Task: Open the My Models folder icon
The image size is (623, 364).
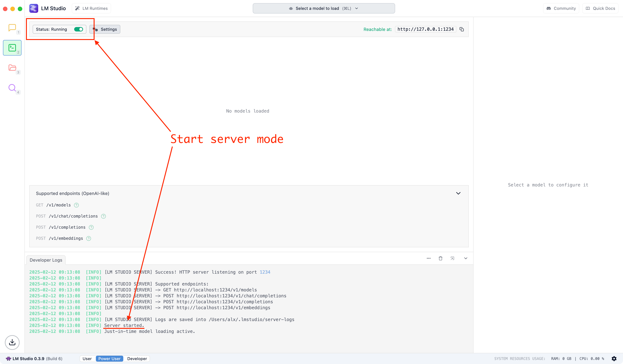Action: click(12, 68)
